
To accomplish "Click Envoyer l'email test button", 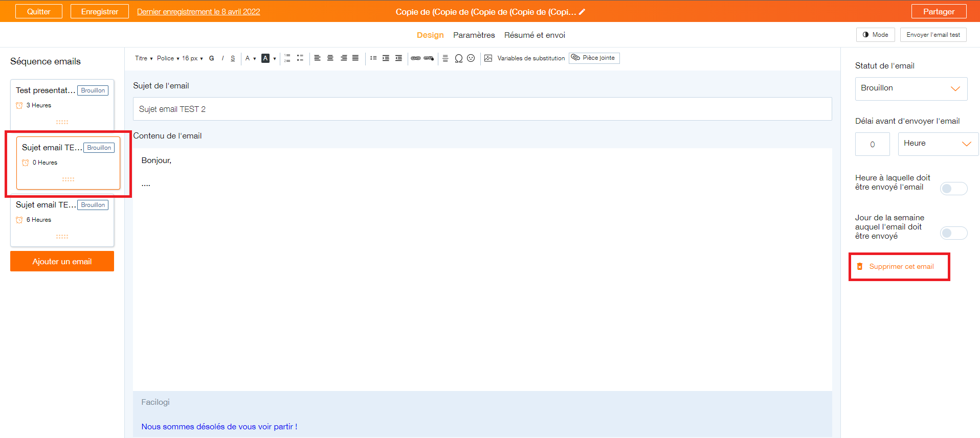I will click(933, 35).
